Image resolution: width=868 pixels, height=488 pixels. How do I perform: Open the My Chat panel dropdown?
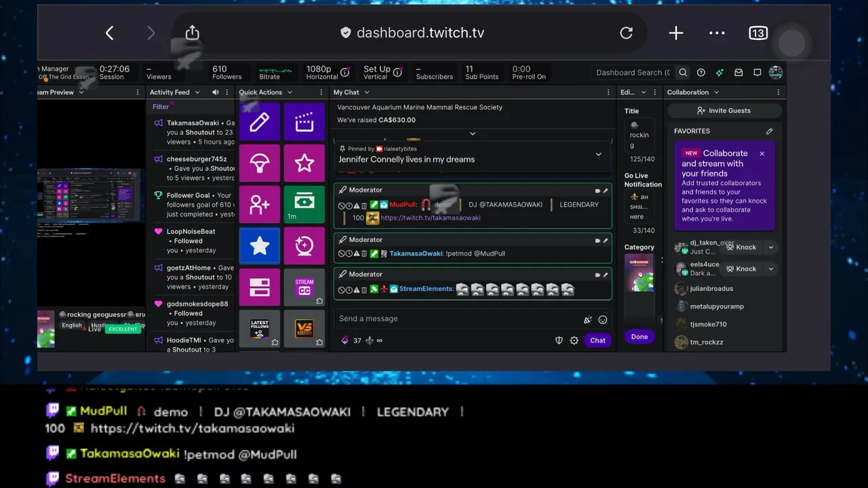[x=366, y=92]
